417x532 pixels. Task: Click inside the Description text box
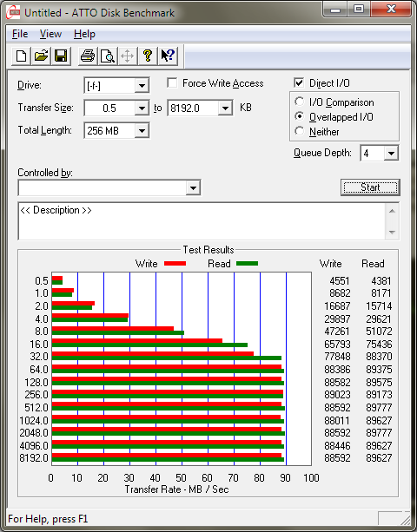202,221
